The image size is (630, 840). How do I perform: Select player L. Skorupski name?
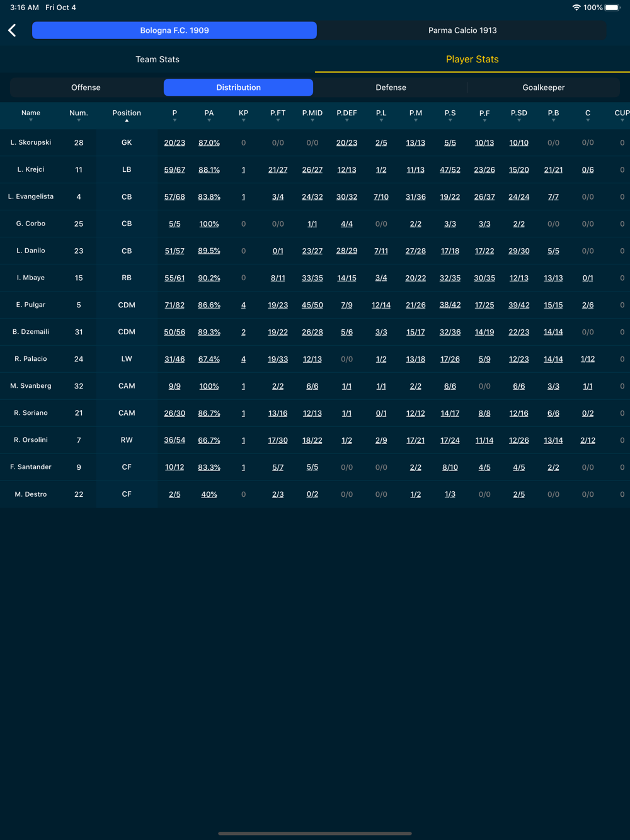coord(31,142)
